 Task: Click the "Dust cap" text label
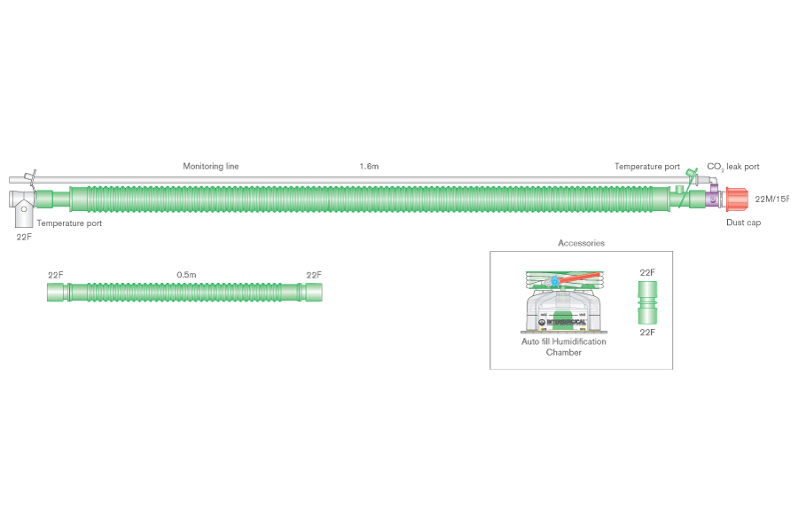pyautogui.click(x=743, y=223)
